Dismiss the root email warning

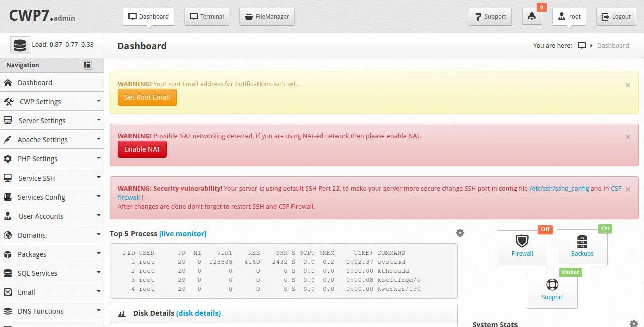click(628, 85)
